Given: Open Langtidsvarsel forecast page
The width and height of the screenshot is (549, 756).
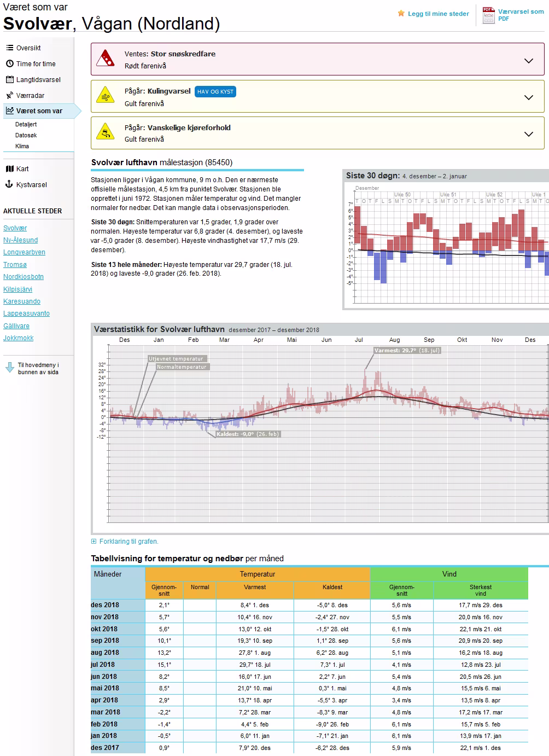Looking at the screenshot, I should 38,80.
